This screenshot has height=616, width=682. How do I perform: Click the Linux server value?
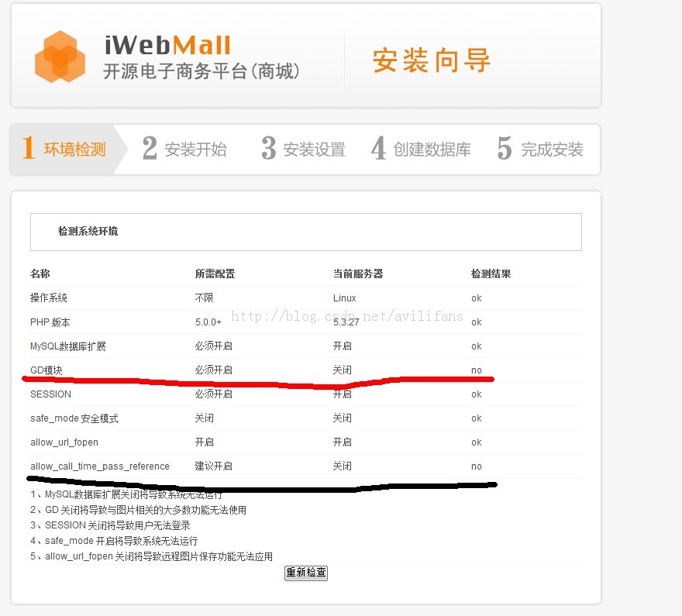(344, 298)
